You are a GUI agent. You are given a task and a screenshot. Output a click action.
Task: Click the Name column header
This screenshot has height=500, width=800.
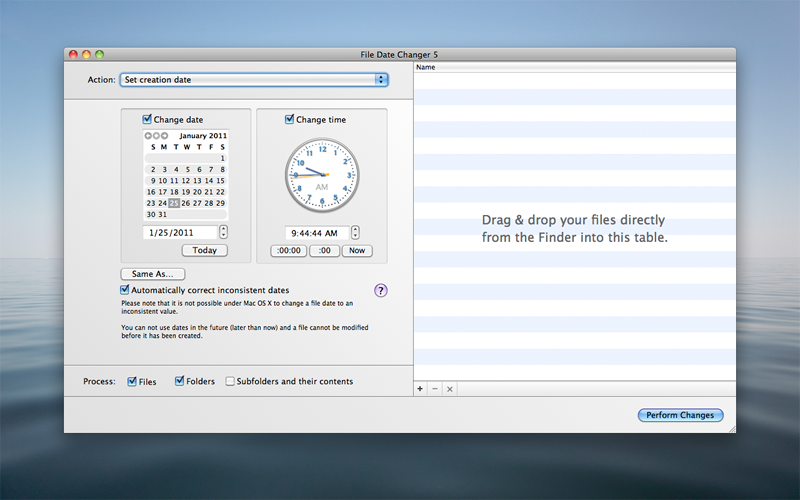point(574,67)
